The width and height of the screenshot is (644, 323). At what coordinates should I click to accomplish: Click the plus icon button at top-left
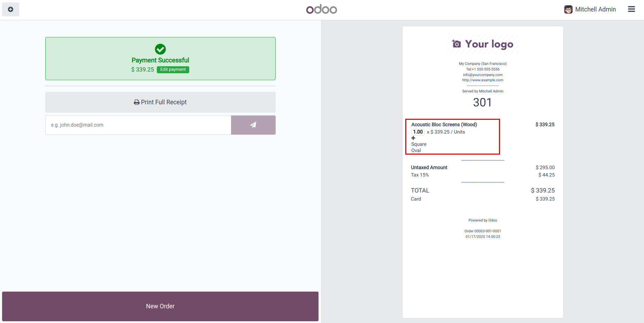(x=10, y=9)
